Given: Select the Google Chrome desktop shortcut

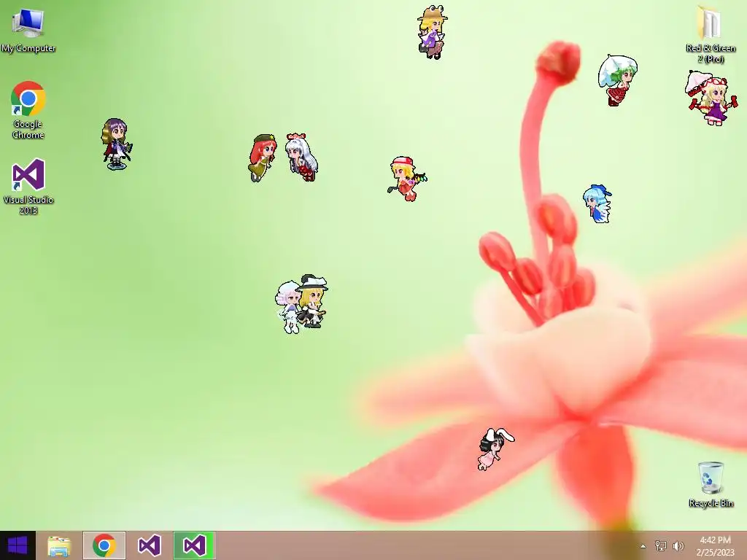Looking at the screenshot, I should pyautogui.click(x=28, y=110).
